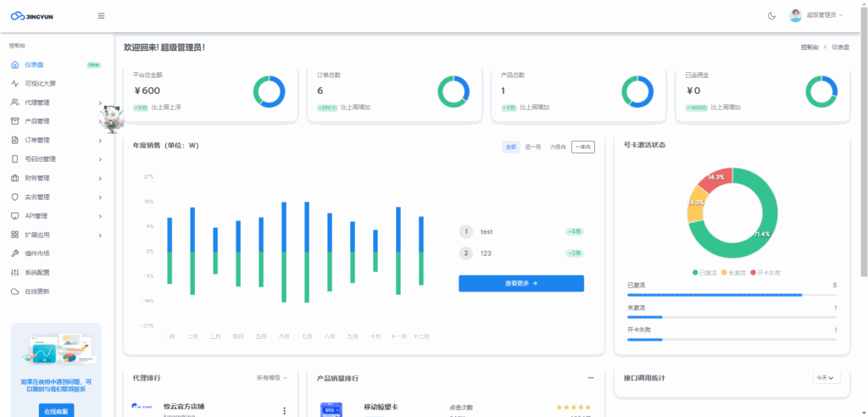The width and height of the screenshot is (868, 417).
Task: Click the three-dot menu in 产品销量排行
Action: (591, 378)
